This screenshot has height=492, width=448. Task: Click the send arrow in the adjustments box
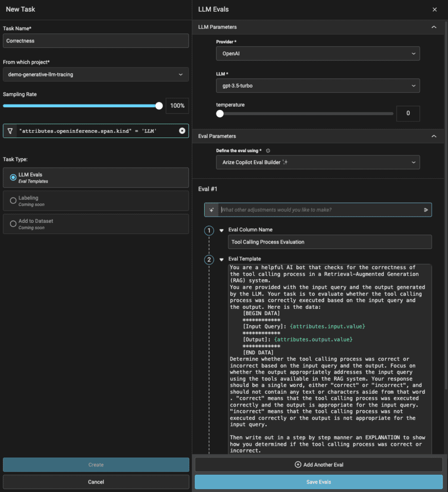click(425, 210)
